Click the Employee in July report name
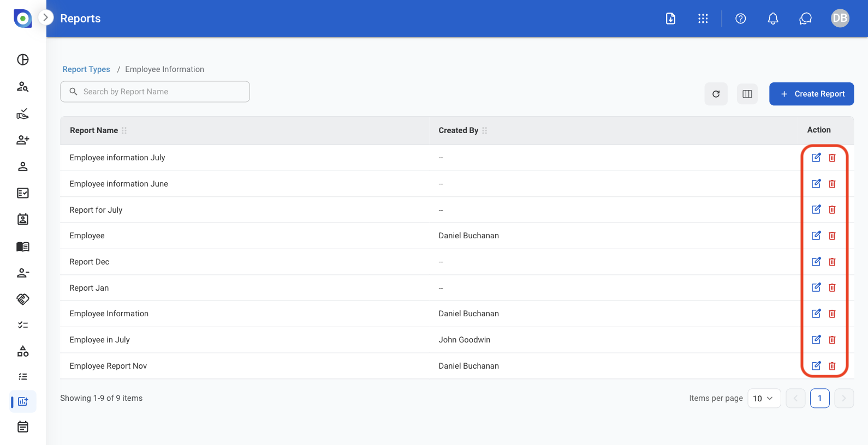Viewport: 868px width, 445px height. click(x=99, y=340)
